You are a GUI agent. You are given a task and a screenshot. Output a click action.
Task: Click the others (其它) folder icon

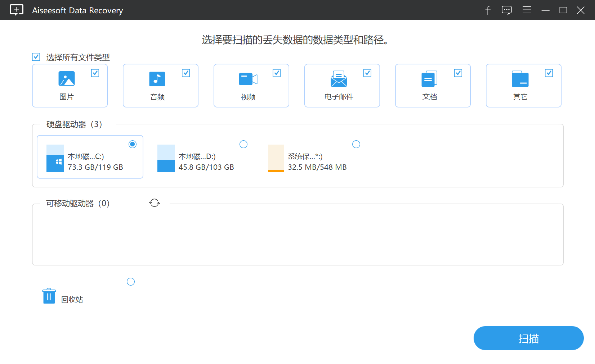[x=520, y=79]
